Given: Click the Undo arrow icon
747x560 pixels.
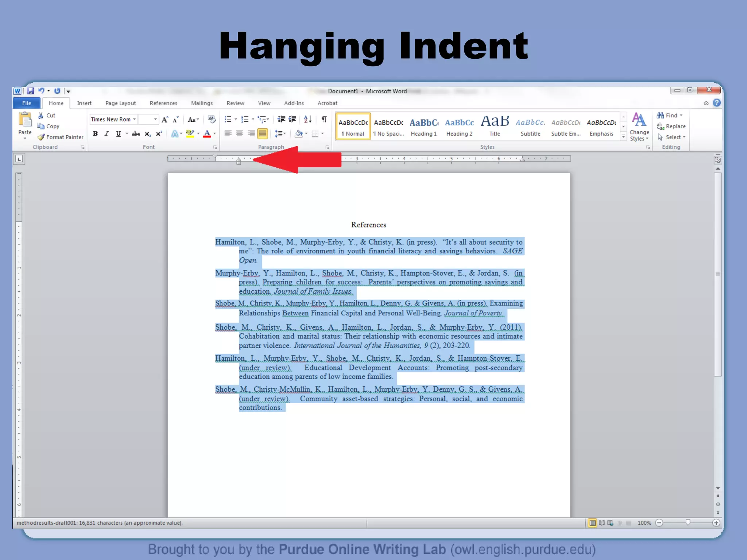Looking at the screenshot, I should point(41,91).
